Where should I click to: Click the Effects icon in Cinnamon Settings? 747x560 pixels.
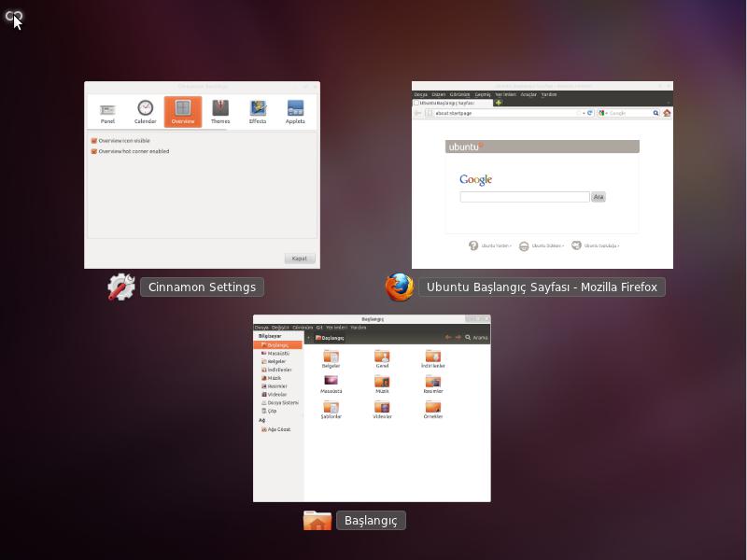258,109
